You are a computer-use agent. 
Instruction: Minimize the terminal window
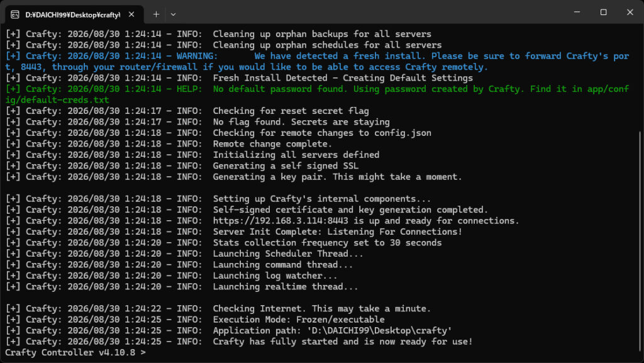pos(577,13)
